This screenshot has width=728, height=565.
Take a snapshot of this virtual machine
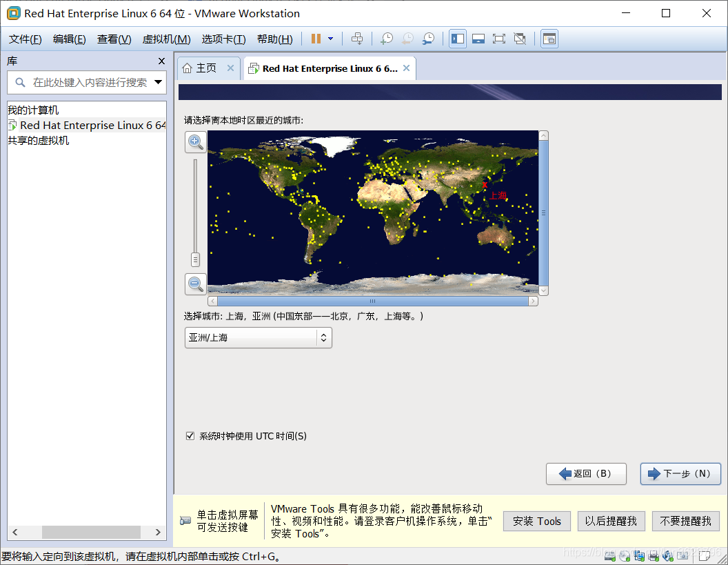(x=386, y=39)
